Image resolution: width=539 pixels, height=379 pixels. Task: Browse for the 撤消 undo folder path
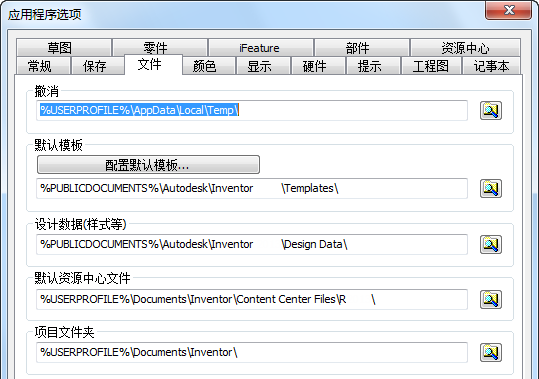coord(491,111)
